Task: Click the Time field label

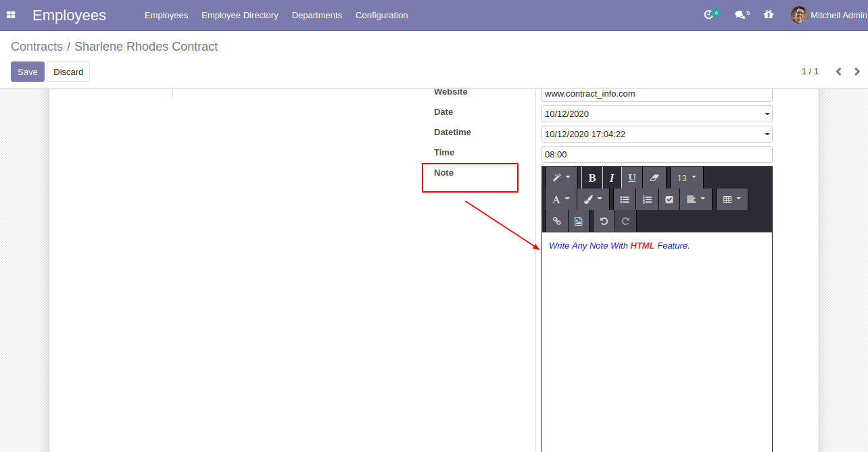Action: pos(444,153)
